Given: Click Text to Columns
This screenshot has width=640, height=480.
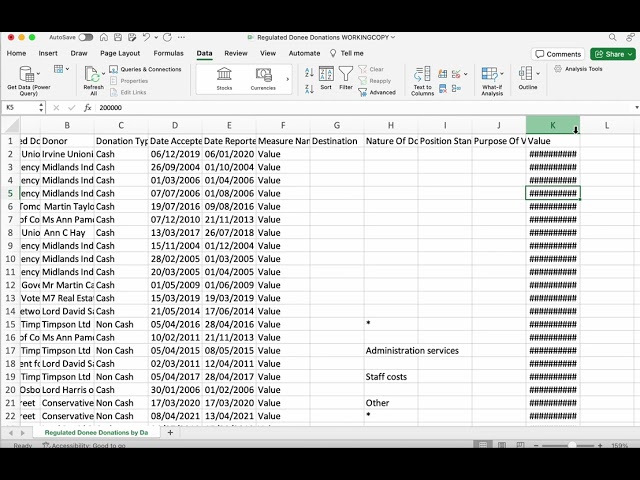Looking at the screenshot, I should [422, 81].
